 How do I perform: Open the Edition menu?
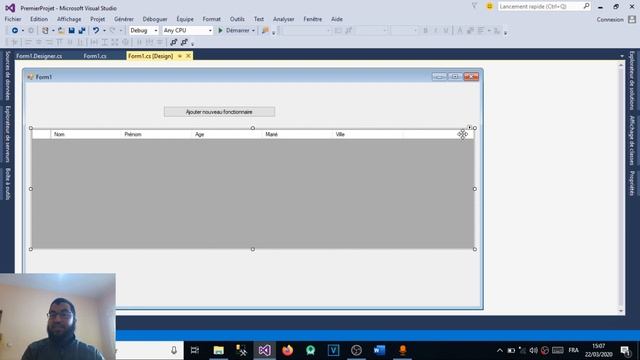39,19
